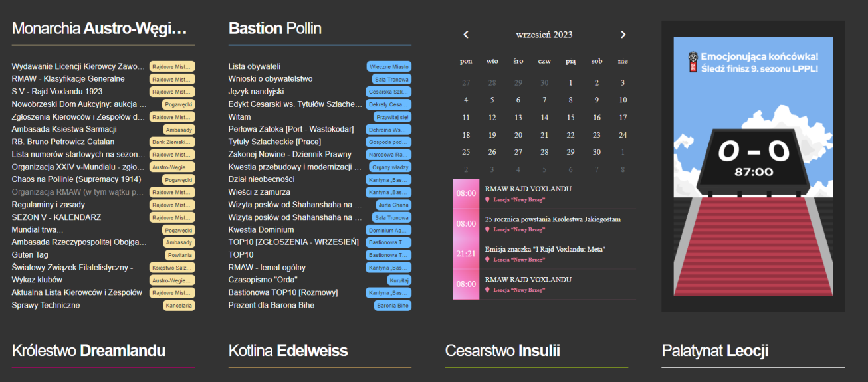This screenshot has width=868, height=382.
Task: Open thread RMAW - Klasyfikacje Generalne
Action: tap(68, 79)
